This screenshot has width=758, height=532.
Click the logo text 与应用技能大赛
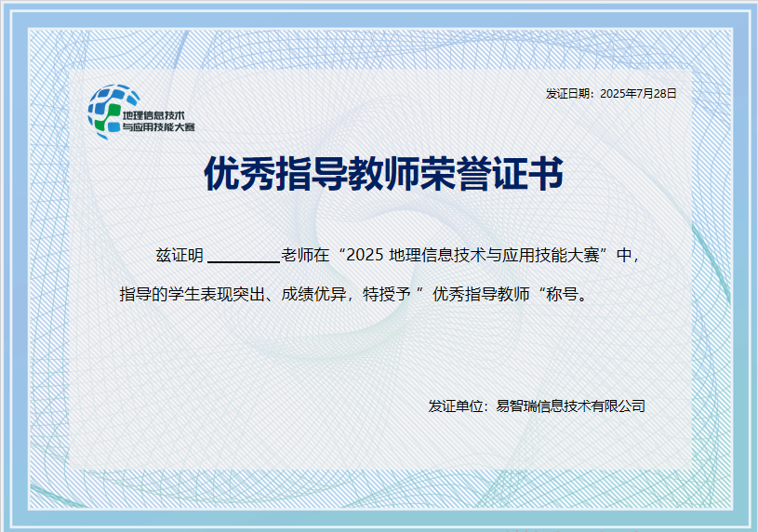(159, 126)
